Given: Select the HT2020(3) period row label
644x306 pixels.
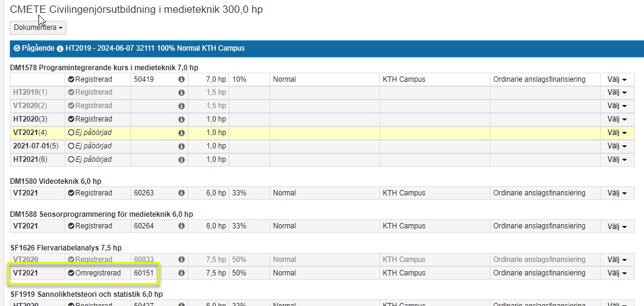Looking at the screenshot, I should point(30,119).
